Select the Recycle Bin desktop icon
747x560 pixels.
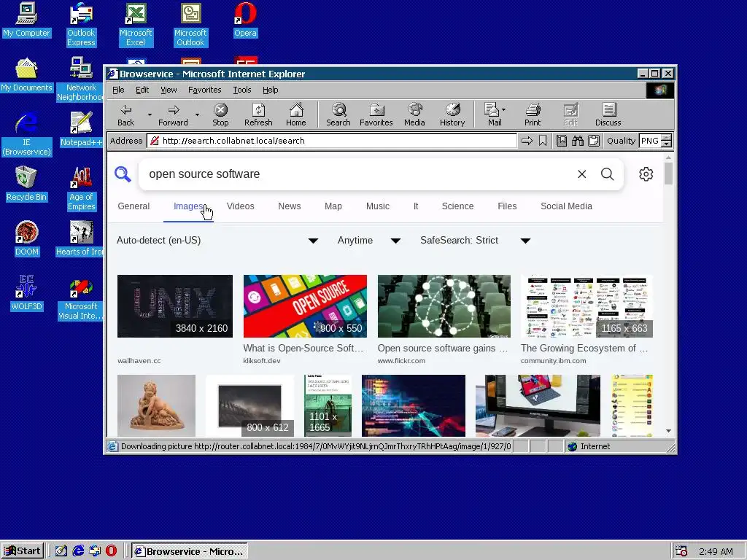point(27,184)
